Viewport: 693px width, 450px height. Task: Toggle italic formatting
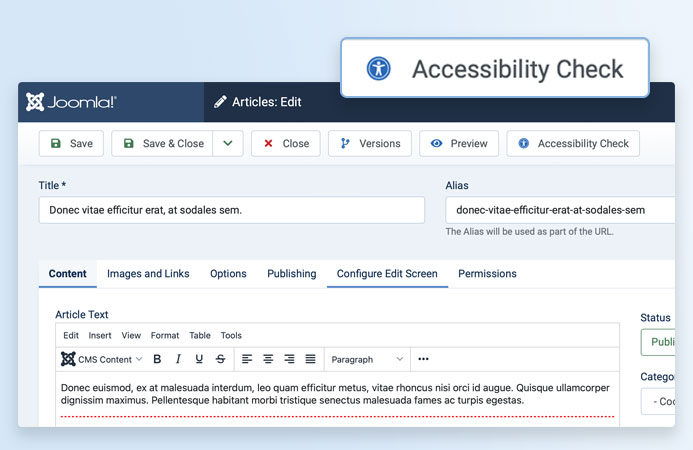coord(178,359)
